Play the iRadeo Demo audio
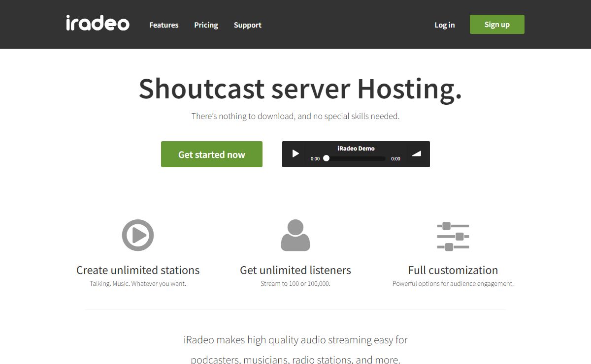Screen dimensions: 591x364 point(295,154)
